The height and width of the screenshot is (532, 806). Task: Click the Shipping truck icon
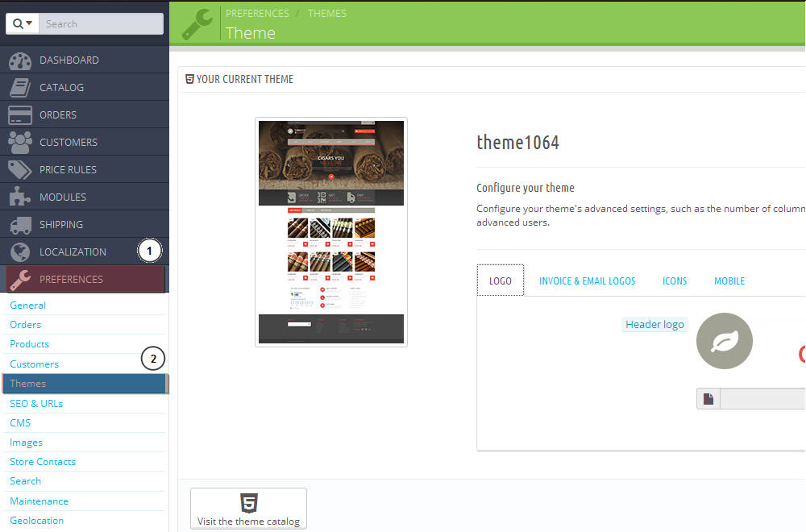pyautogui.click(x=19, y=224)
